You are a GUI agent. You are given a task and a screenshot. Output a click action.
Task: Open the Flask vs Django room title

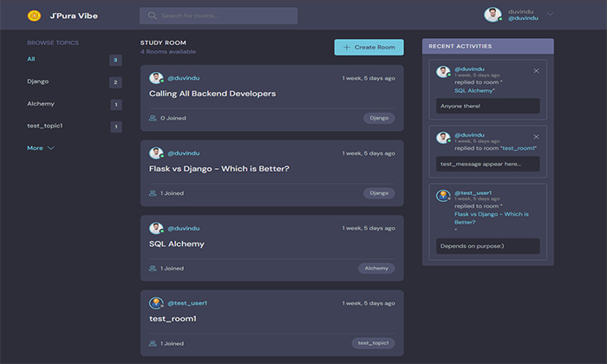coord(219,169)
